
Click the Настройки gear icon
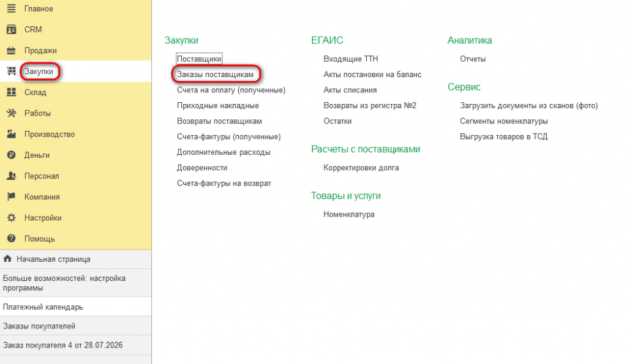tap(11, 218)
